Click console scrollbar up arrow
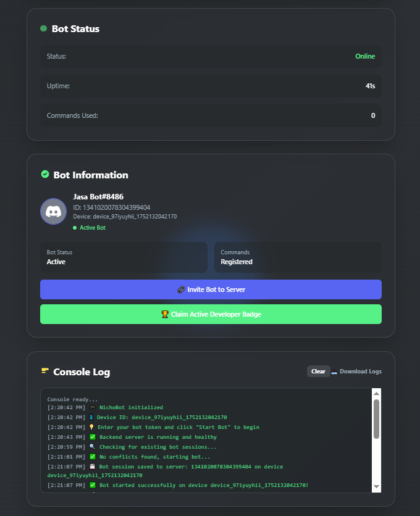Viewport: 420px width, 516px height. pos(376,394)
